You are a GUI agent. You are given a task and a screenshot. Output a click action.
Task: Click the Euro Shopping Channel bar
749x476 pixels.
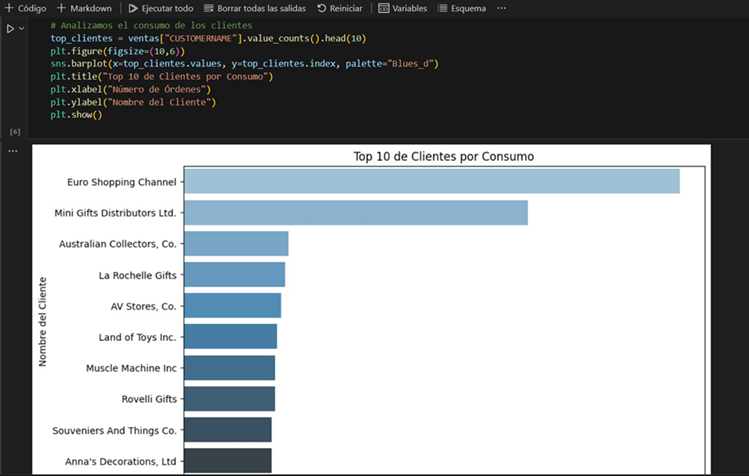[432, 181]
